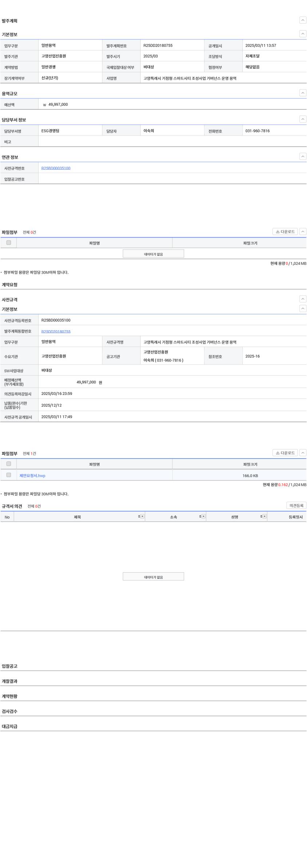Image resolution: width=307 pixels, height=868 pixels.
Task: Sort the 소속 column
Action: coord(200,517)
